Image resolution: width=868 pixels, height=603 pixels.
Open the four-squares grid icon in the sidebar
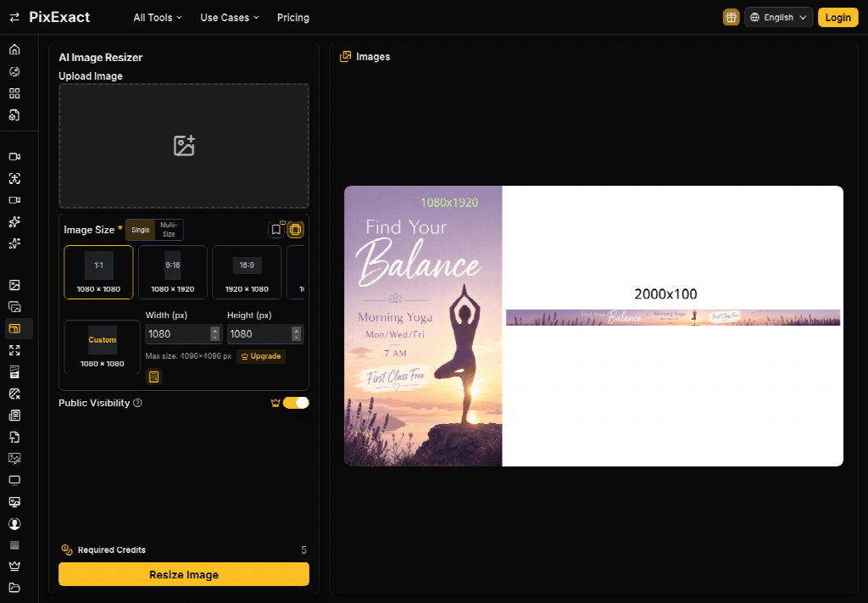point(14,93)
